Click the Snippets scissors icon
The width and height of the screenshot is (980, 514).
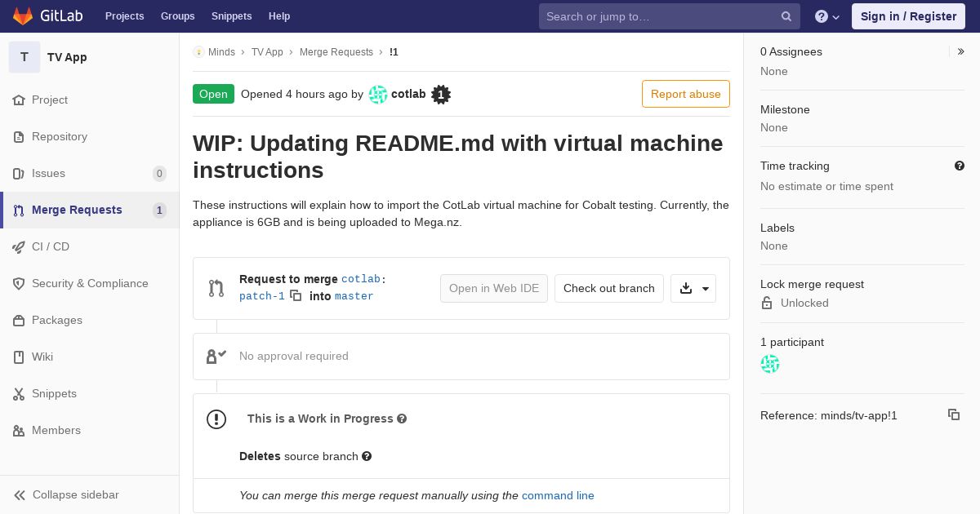click(x=19, y=394)
